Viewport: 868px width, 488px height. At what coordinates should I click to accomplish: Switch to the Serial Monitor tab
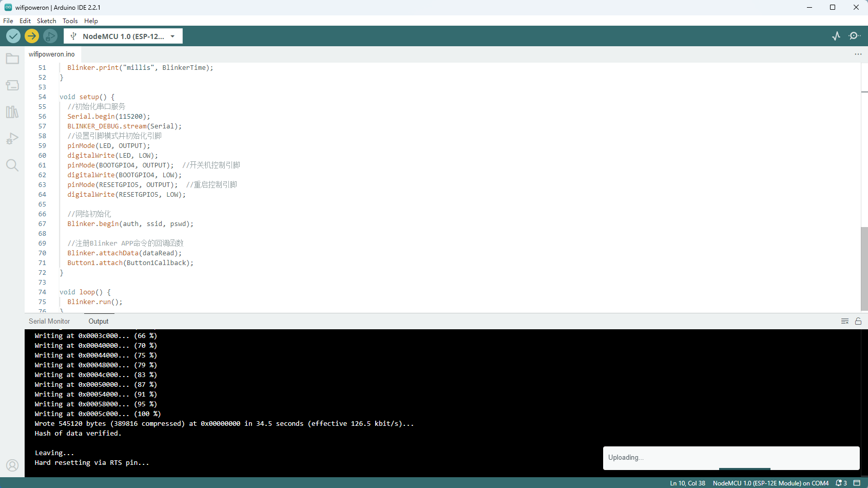point(49,321)
